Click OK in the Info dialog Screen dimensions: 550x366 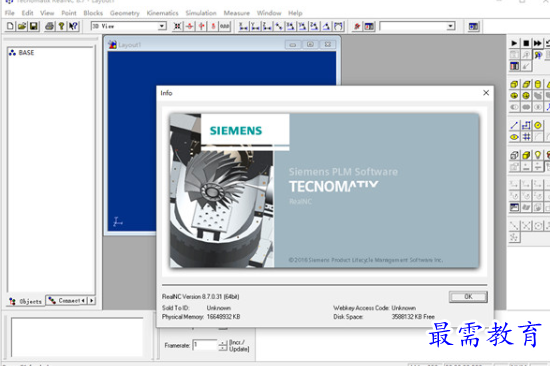click(468, 297)
